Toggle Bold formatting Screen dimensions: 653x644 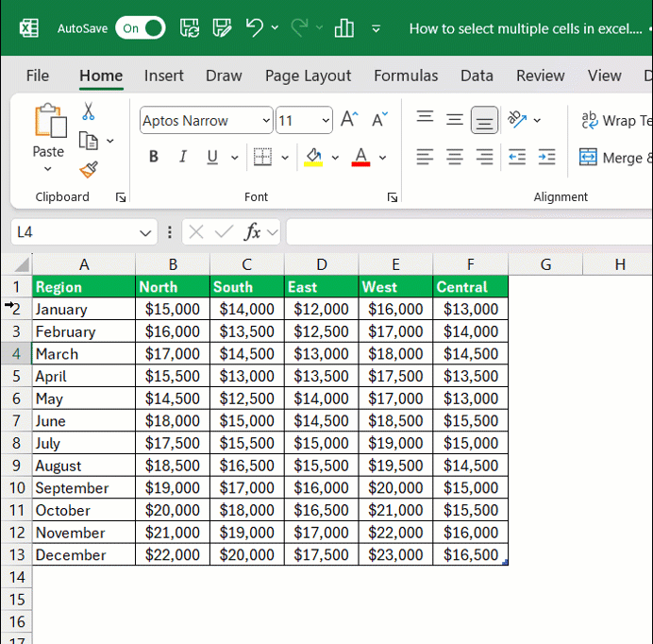[x=154, y=157]
